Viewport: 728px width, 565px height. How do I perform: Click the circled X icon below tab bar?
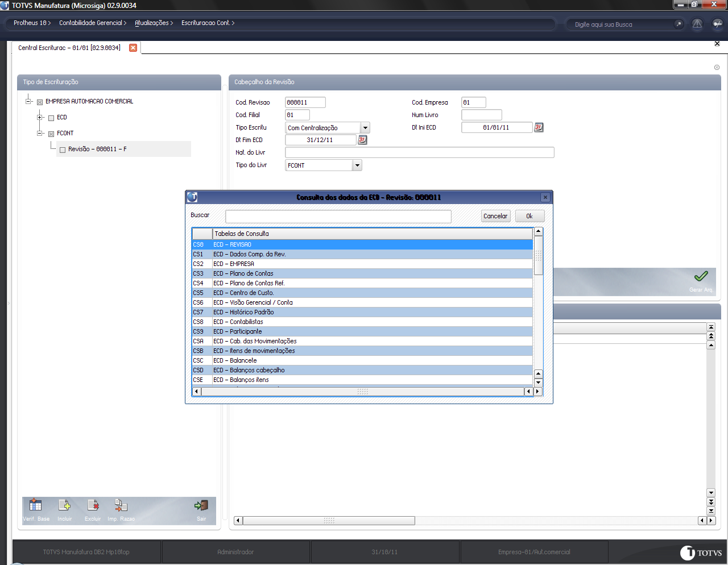pyautogui.click(x=717, y=67)
